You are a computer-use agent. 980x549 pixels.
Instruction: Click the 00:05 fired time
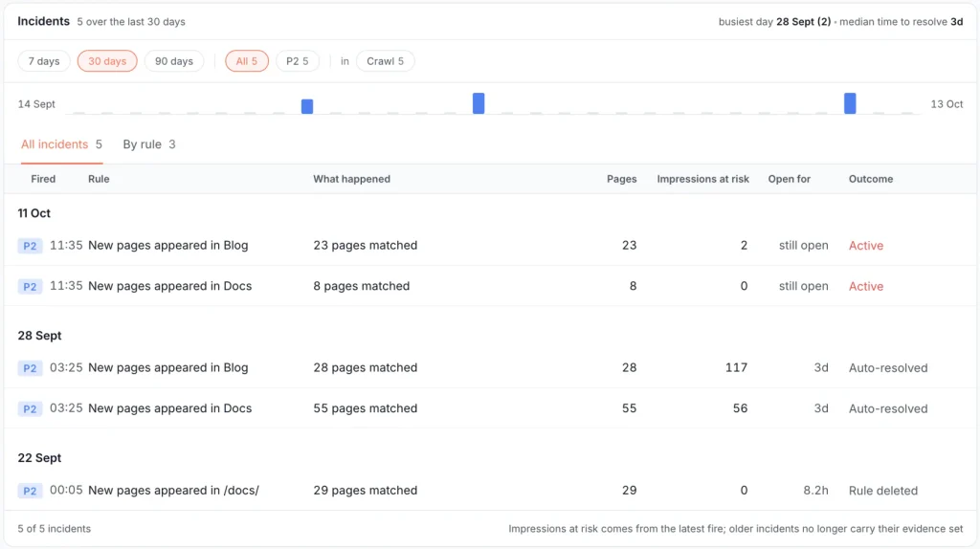tap(66, 491)
